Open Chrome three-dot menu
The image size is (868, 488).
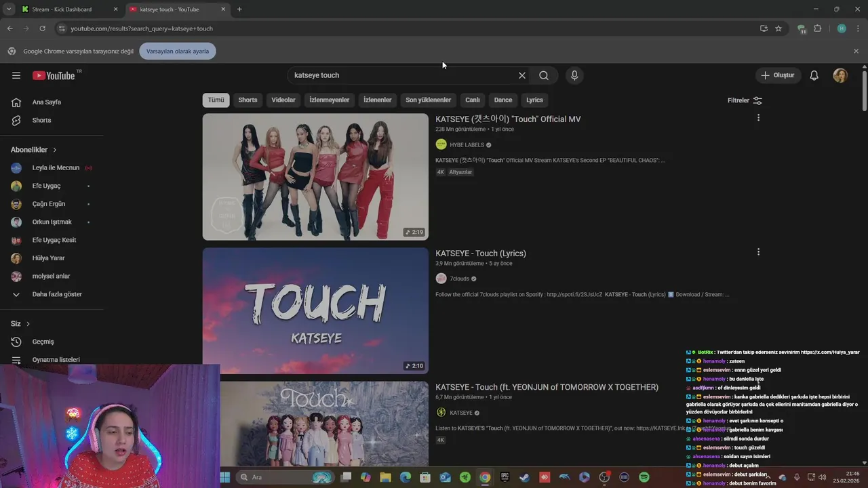point(858,28)
